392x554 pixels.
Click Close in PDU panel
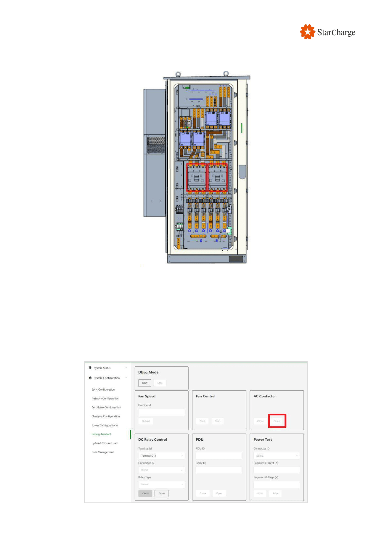click(203, 493)
